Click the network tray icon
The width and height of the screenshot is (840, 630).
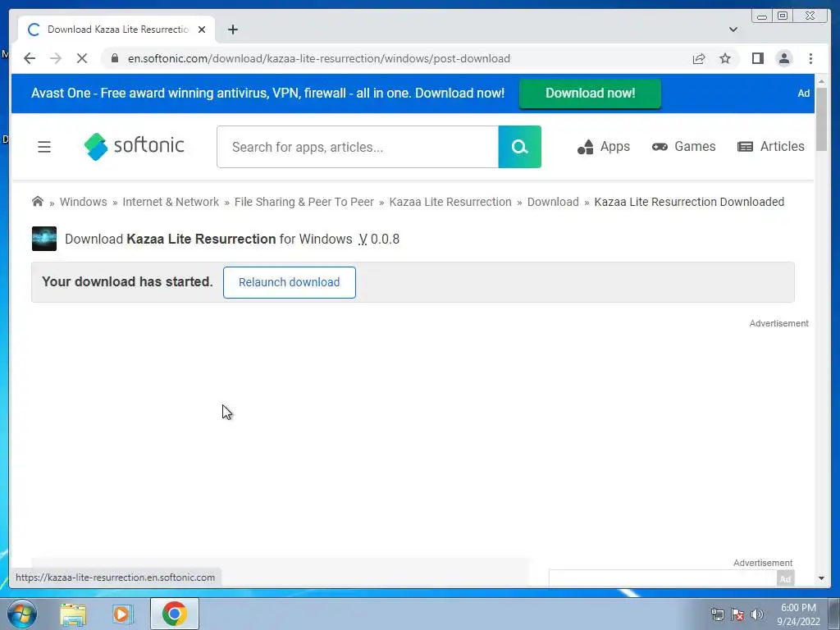pos(717,614)
